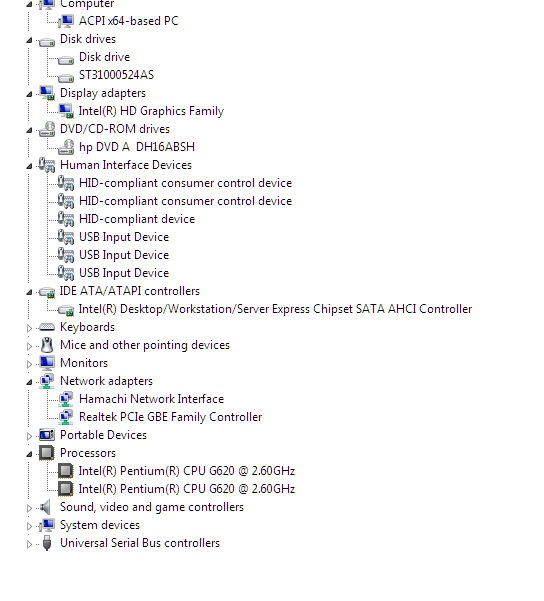The image size is (544, 601).
Task: Select ACPI x64-based PC
Action: (x=129, y=21)
